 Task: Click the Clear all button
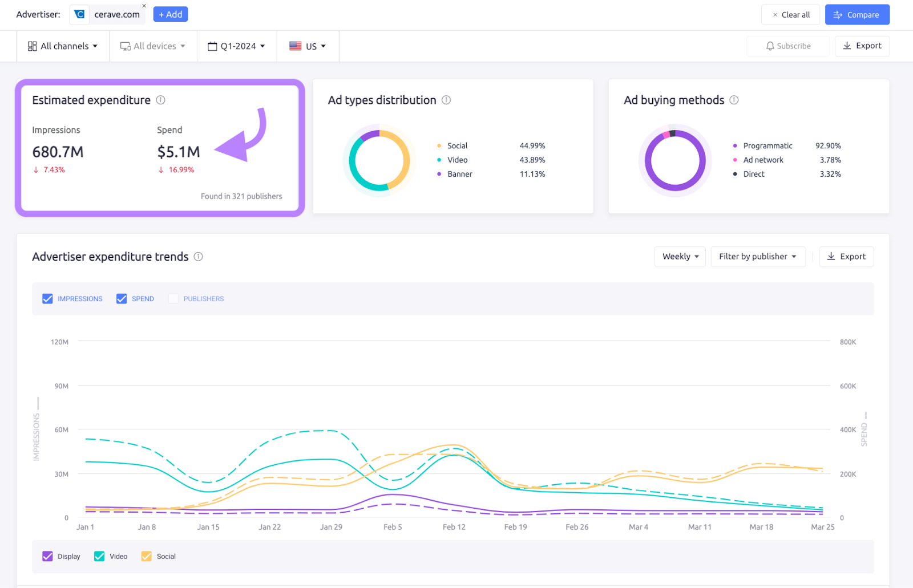point(790,14)
